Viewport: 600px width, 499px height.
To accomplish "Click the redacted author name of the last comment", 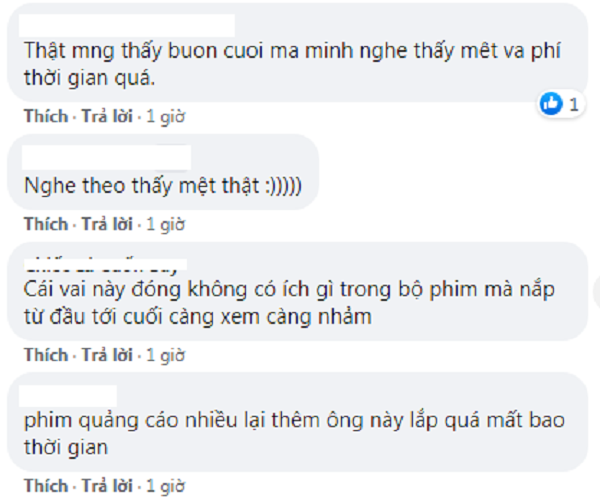I will pyautogui.click(x=68, y=396).
